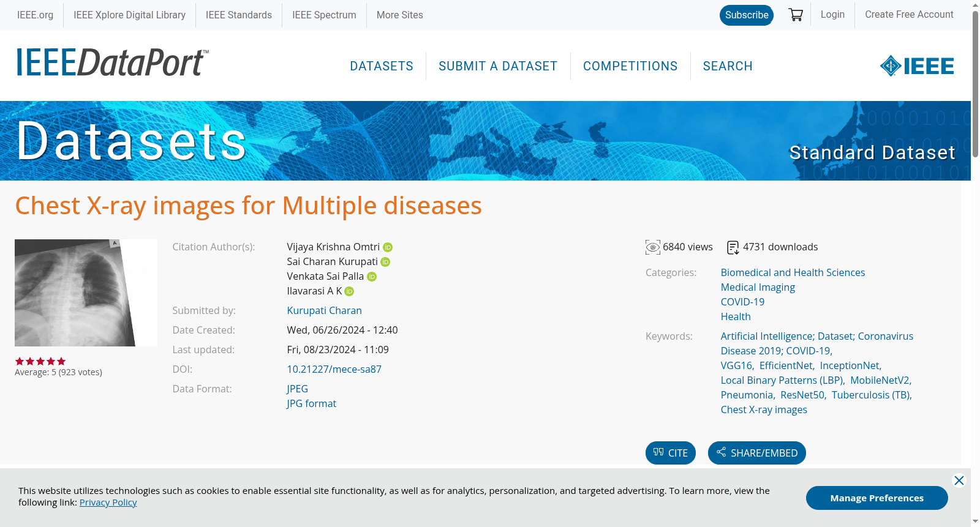Open the Competitions page
Viewport: 980px width, 527px height.
tap(630, 66)
